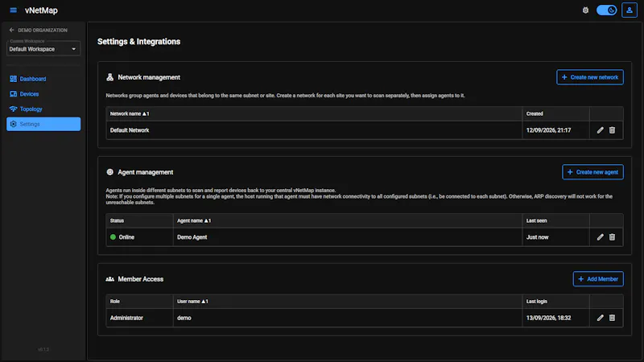This screenshot has width=644, height=362.
Task: Click Create new agent button
Action: point(592,172)
